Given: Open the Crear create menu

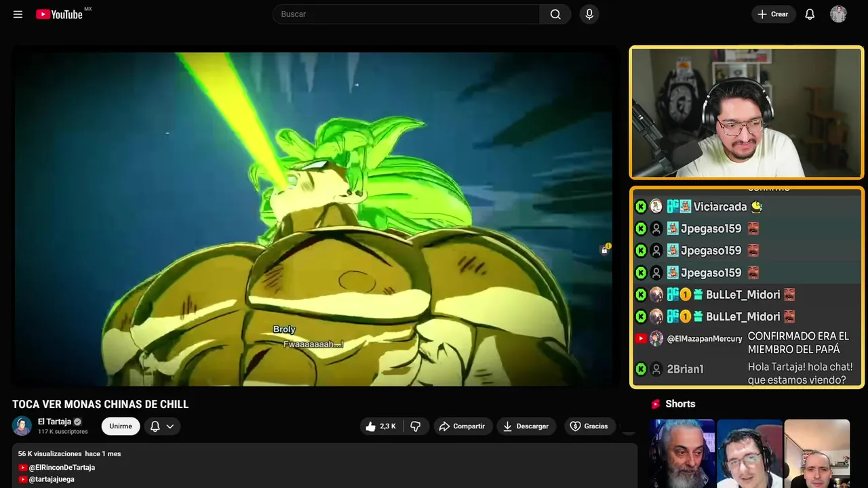Looking at the screenshot, I should [x=773, y=14].
